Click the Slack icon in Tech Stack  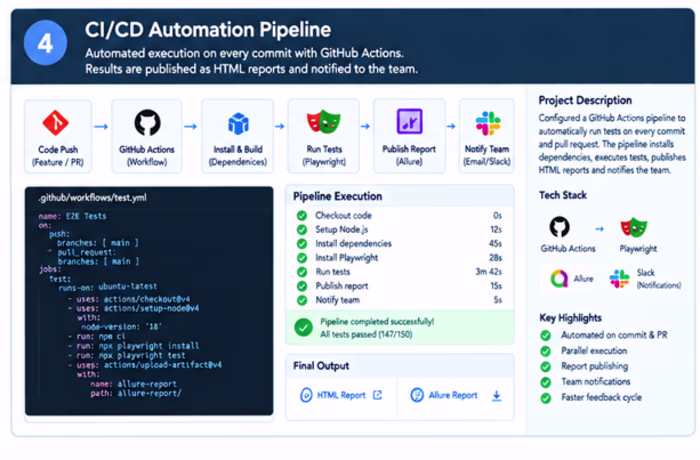[x=620, y=279]
